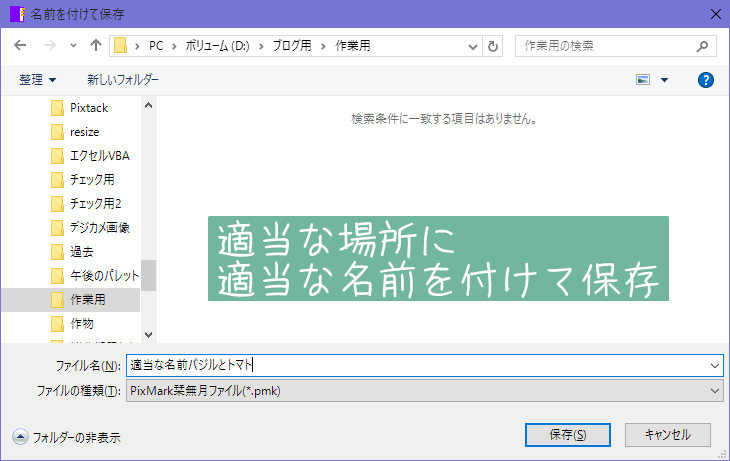Click the folder icon in the address bar

tap(121, 46)
